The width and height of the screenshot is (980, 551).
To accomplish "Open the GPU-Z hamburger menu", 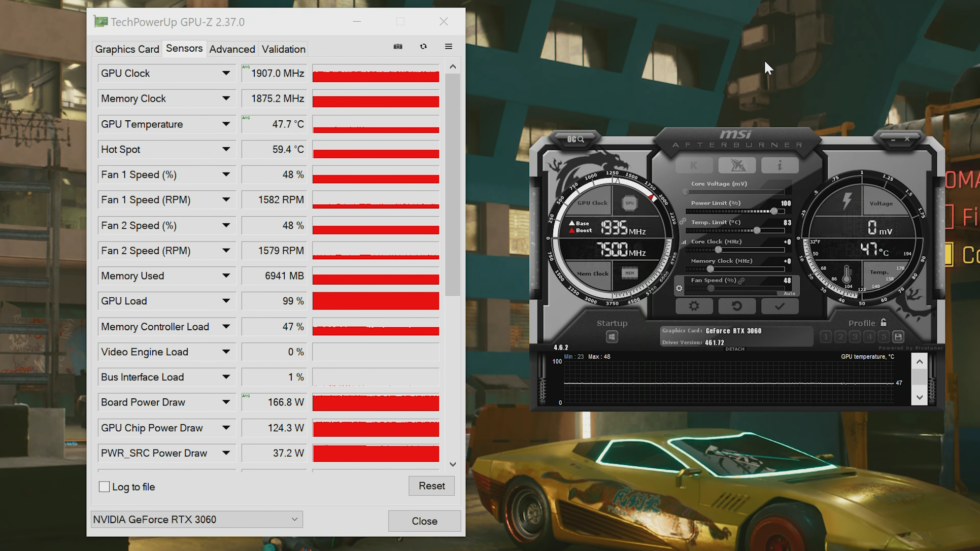I will point(449,47).
